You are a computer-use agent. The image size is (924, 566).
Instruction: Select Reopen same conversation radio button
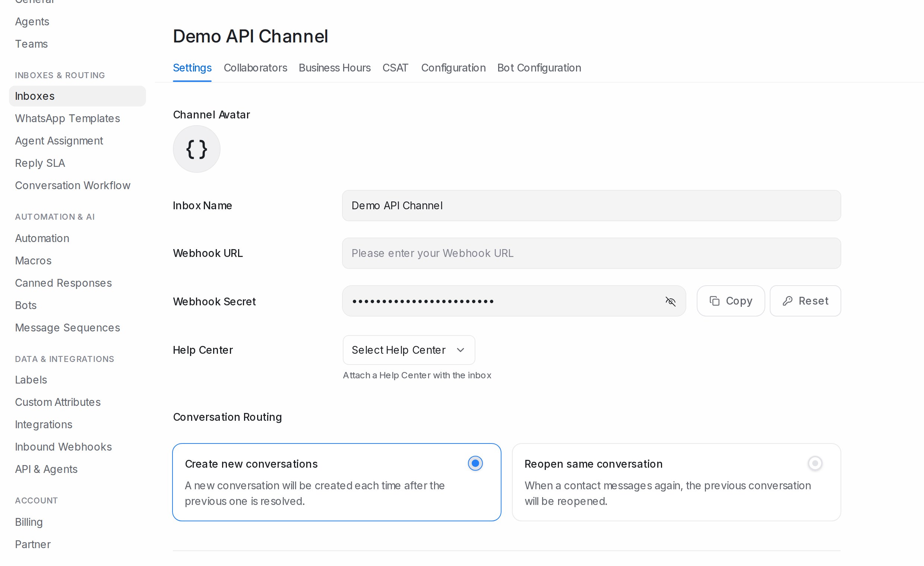(x=815, y=464)
